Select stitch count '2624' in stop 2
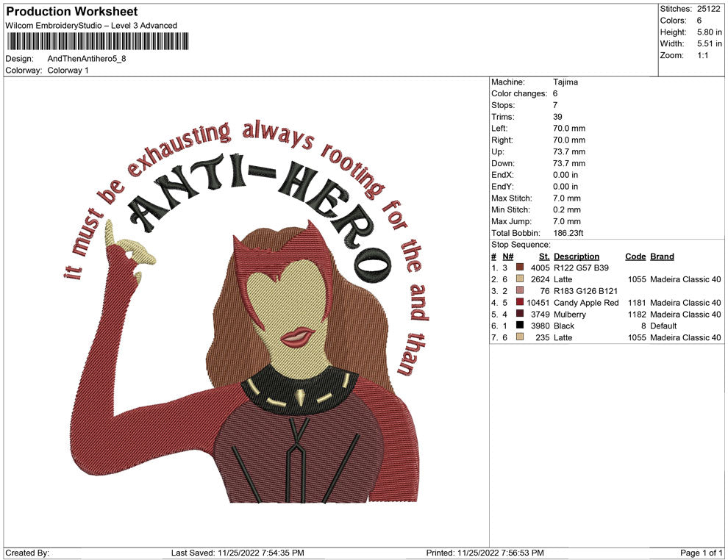The height and width of the screenshot is (560, 728). pos(540,279)
